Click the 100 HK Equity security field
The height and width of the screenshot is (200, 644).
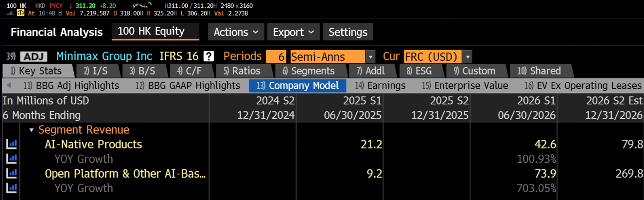tap(156, 32)
